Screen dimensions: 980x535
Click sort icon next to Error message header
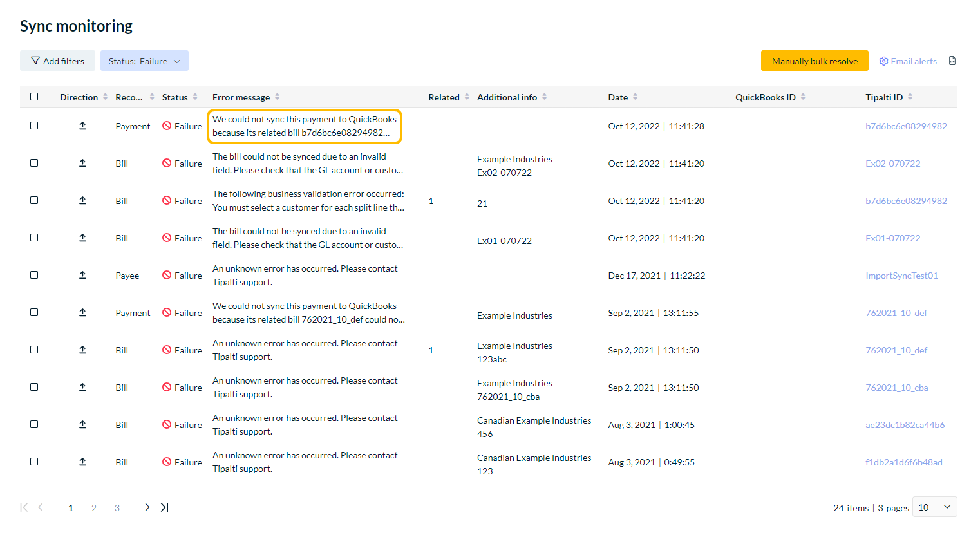coord(278,97)
